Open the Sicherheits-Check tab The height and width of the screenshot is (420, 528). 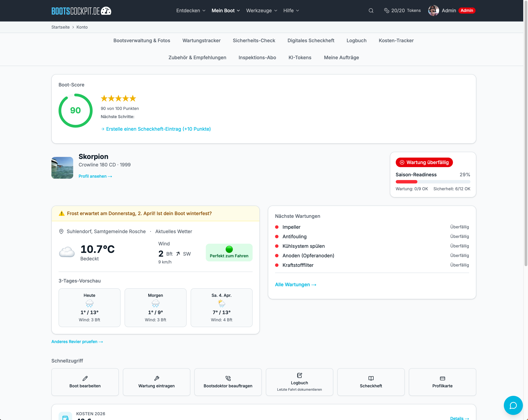[x=254, y=40]
